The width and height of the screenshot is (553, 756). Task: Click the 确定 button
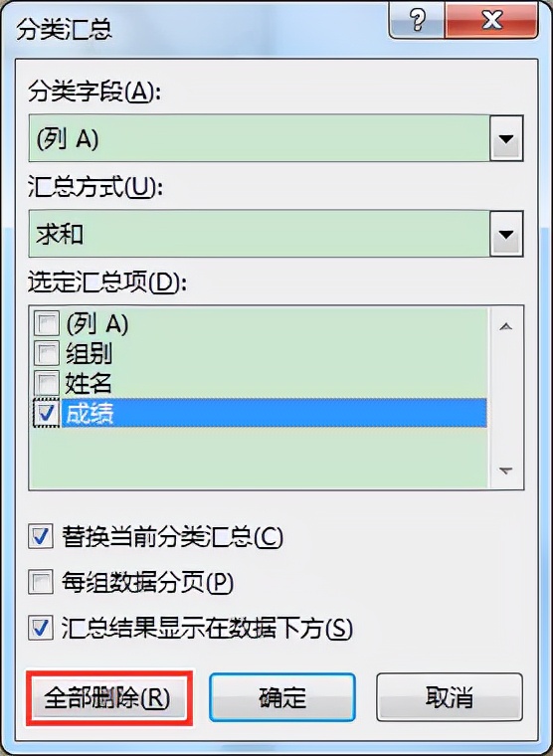[282, 697]
